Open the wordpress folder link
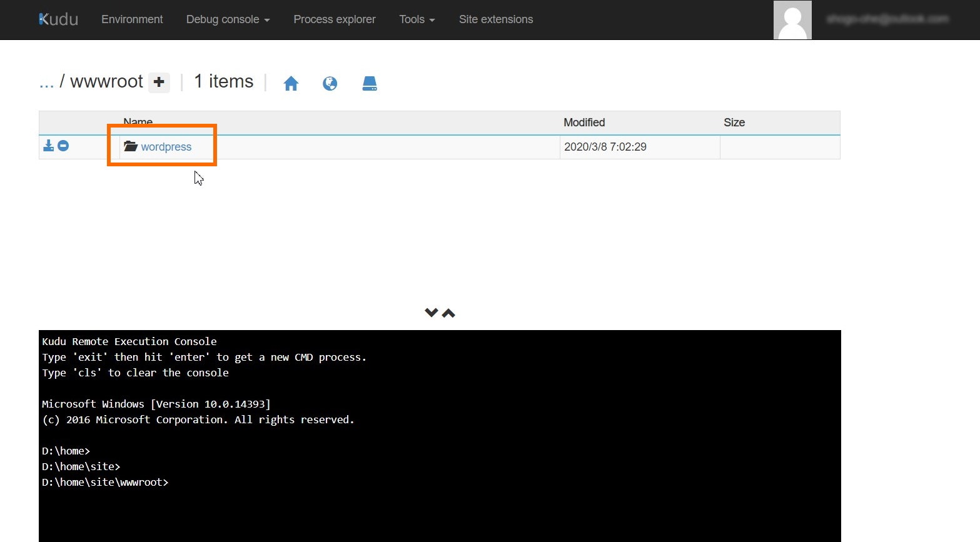 166,146
